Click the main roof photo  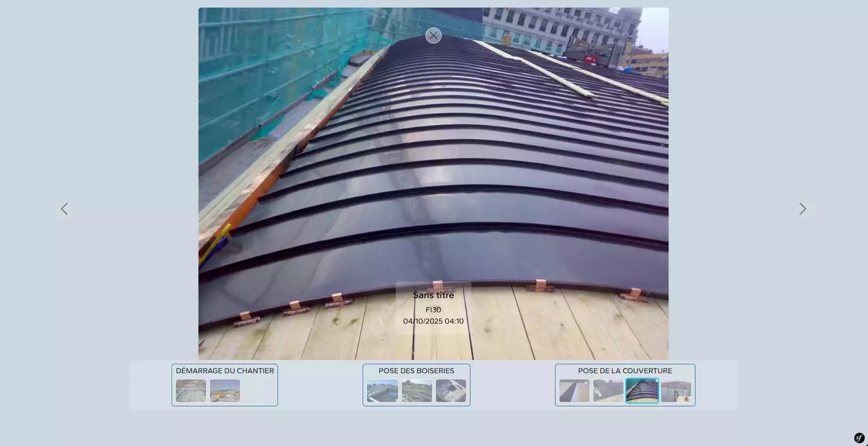point(433,165)
